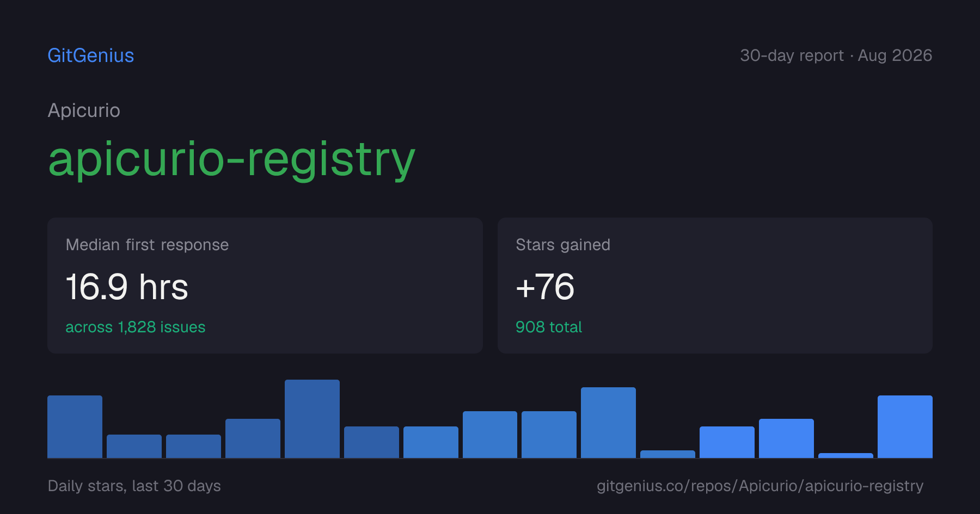Select the tallest bar in the chart
The width and height of the screenshot is (980, 514).
(312, 419)
